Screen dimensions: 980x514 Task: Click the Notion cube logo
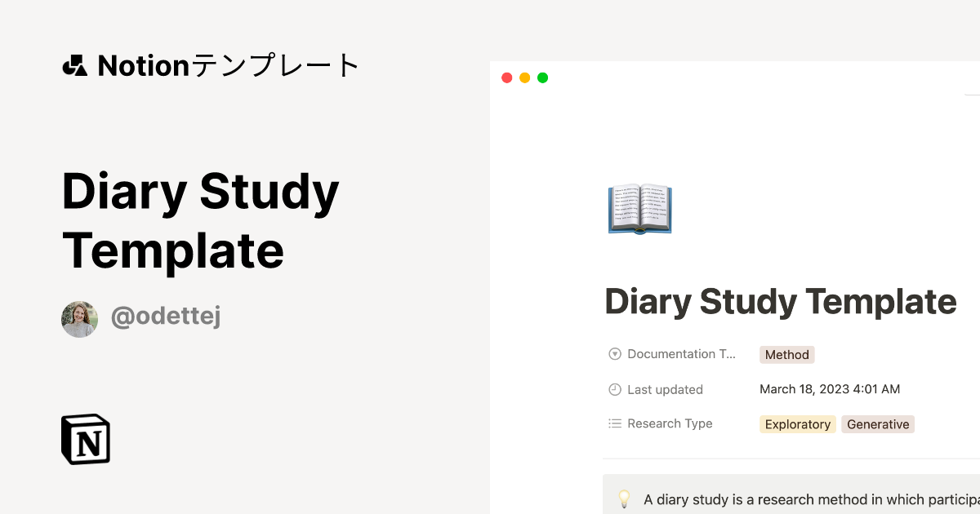(x=86, y=439)
